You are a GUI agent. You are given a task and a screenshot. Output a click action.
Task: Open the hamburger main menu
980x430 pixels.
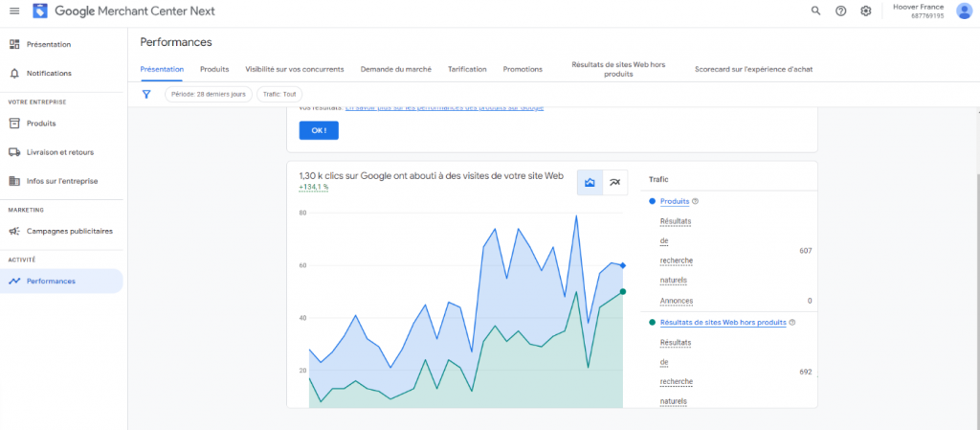tap(13, 11)
